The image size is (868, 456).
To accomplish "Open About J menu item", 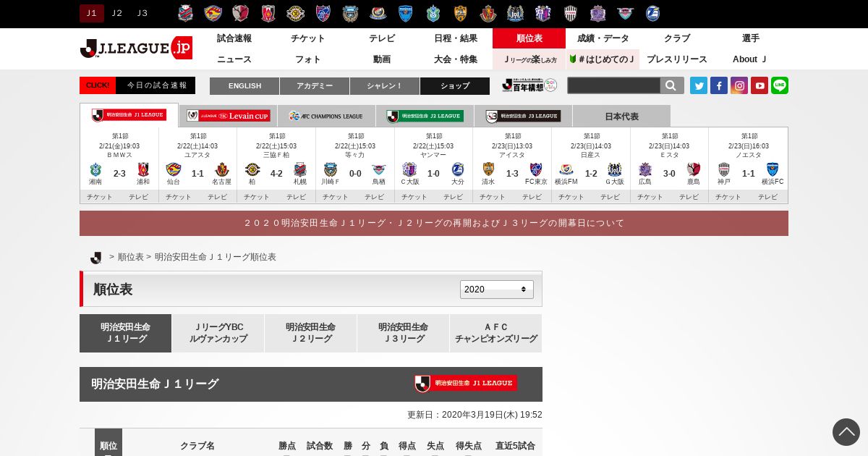I will [751, 59].
